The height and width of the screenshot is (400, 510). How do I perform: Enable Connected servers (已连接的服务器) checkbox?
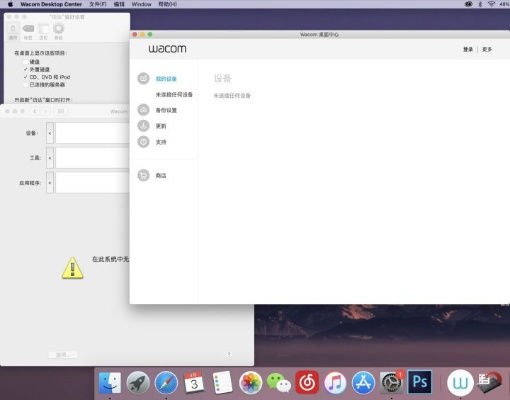tap(25, 85)
